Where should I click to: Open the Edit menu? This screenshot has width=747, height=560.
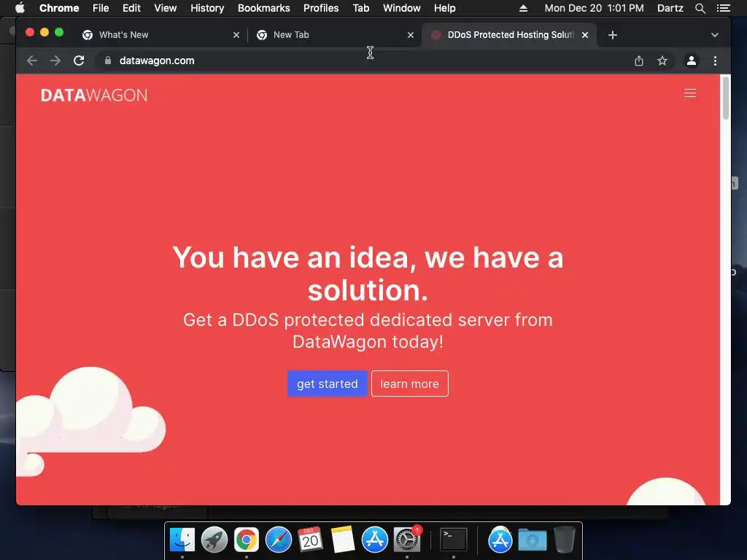click(131, 8)
